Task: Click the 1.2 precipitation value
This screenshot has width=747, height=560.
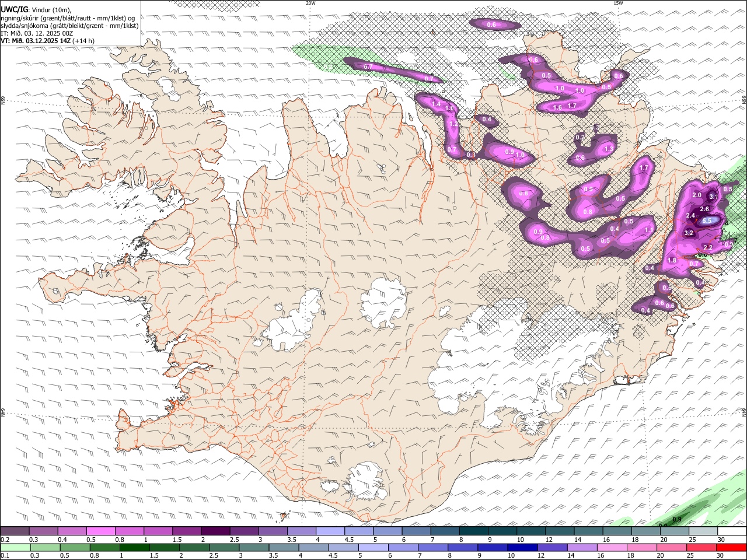Action: [x=455, y=124]
